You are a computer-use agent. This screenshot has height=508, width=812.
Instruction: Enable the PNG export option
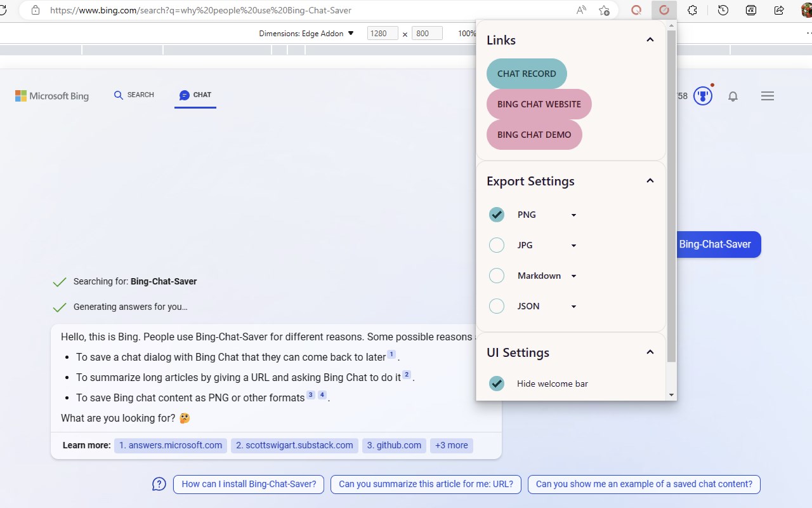click(497, 215)
